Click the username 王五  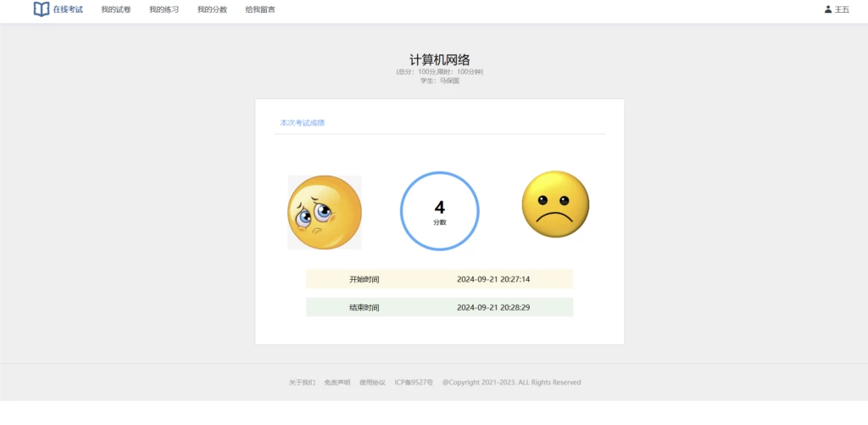(x=842, y=9)
